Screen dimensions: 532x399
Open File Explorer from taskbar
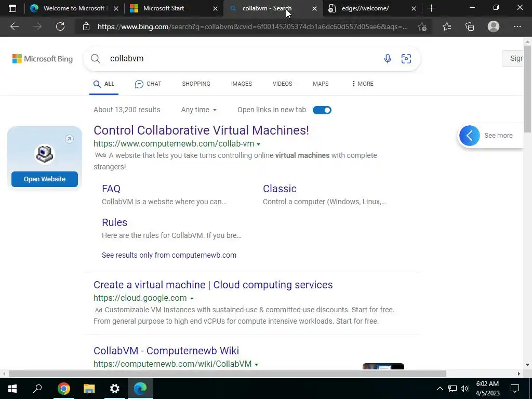89,389
